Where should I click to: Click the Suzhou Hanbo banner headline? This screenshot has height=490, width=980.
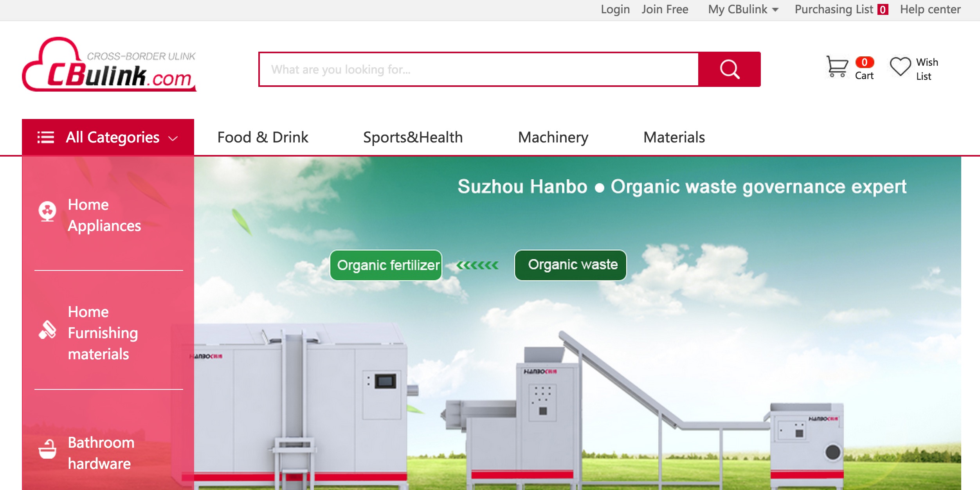682,187
